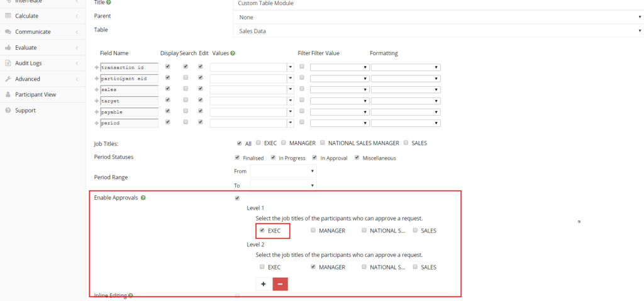The width and height of the screenshot is (644, 301).
Task: Click the transaction id field name box
Action: click(129, 67)
